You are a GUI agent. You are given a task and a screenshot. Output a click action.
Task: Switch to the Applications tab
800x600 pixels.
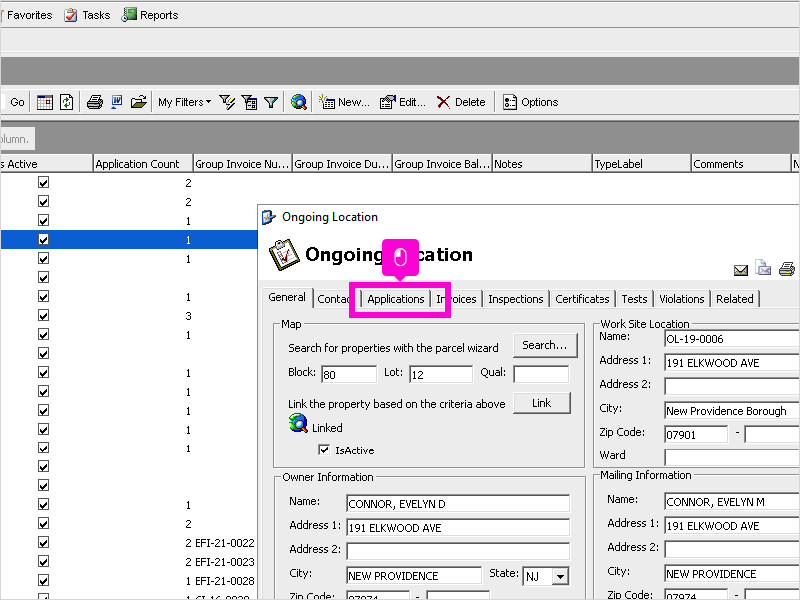[396, 299]
